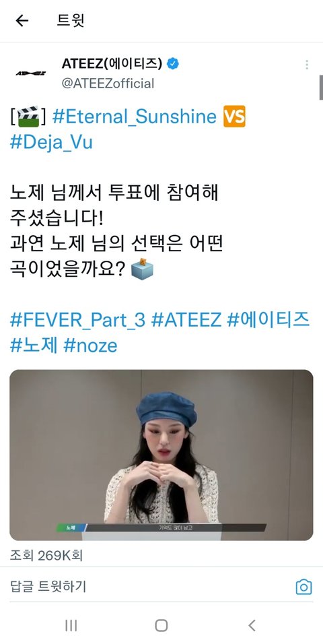Tap the Android recent apps icon

[x=71, y=625]
